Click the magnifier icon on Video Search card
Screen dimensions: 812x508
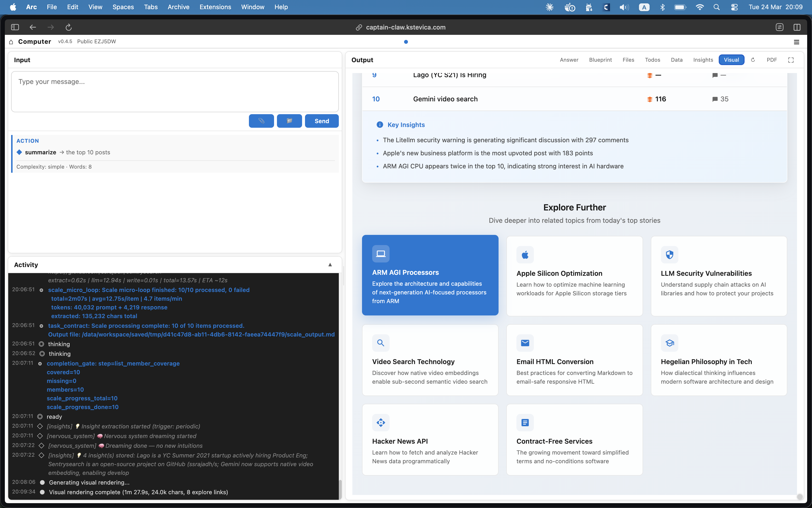pyautogui.click(x=381, y=343)
